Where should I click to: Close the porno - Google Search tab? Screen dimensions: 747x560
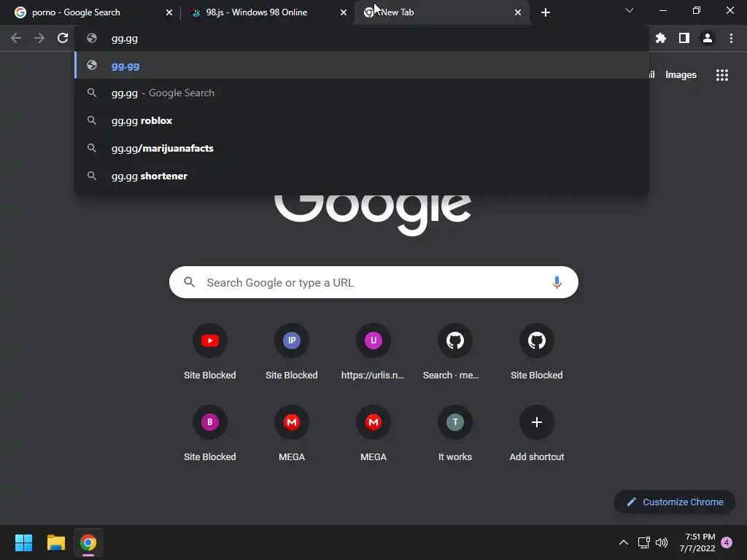(x=169, y=12)
